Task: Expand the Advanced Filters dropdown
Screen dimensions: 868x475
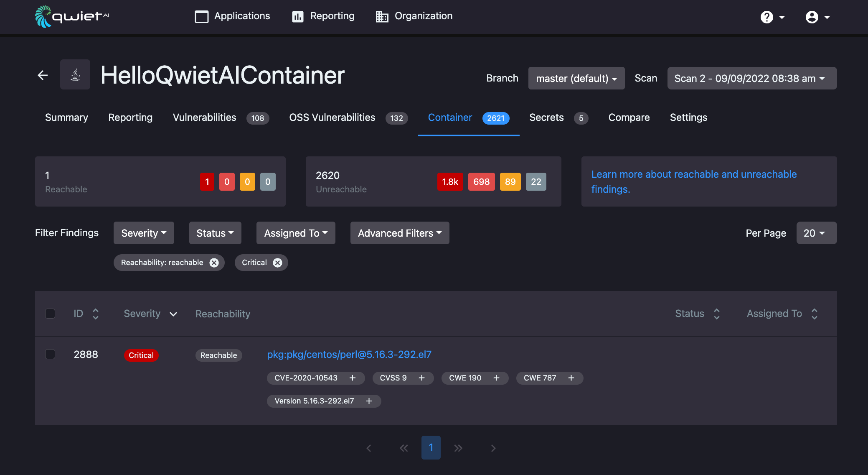Action: pos(400,233)
